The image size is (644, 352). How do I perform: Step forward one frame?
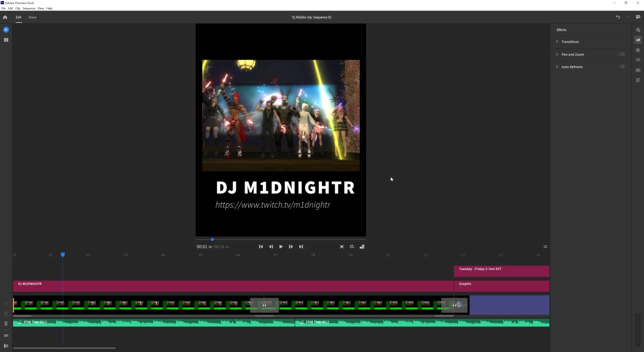click(x=291, y=247)
